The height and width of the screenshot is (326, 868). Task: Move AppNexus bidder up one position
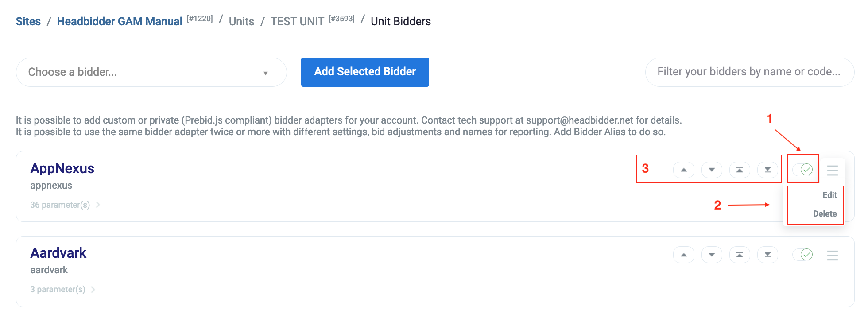[684, 170]
